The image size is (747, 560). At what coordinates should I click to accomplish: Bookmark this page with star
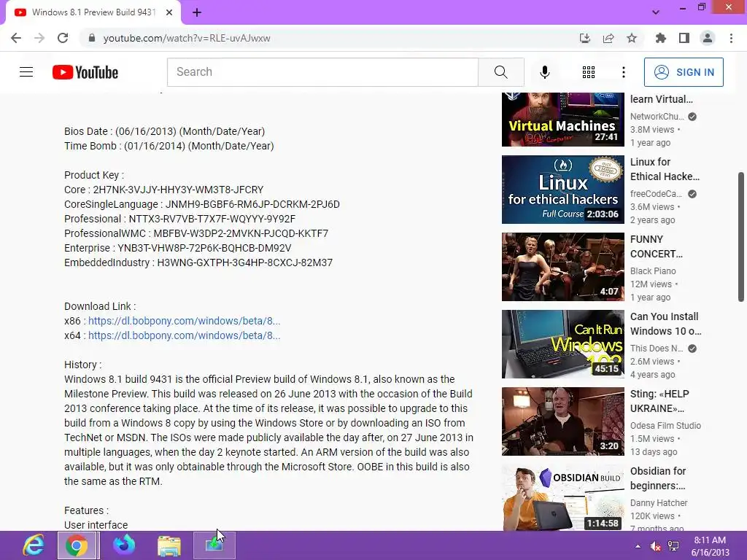[x=632, y=38]
